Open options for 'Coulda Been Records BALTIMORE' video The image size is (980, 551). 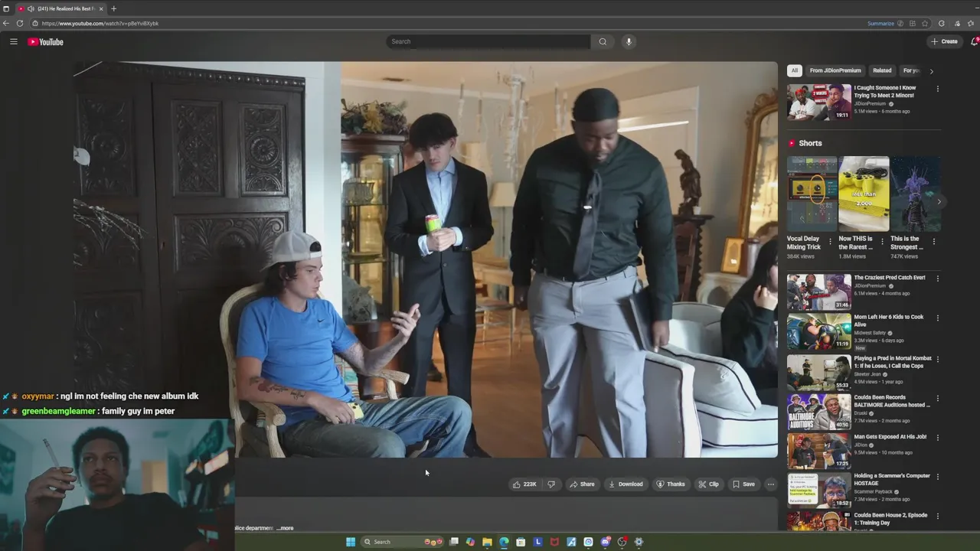(937, 399)
